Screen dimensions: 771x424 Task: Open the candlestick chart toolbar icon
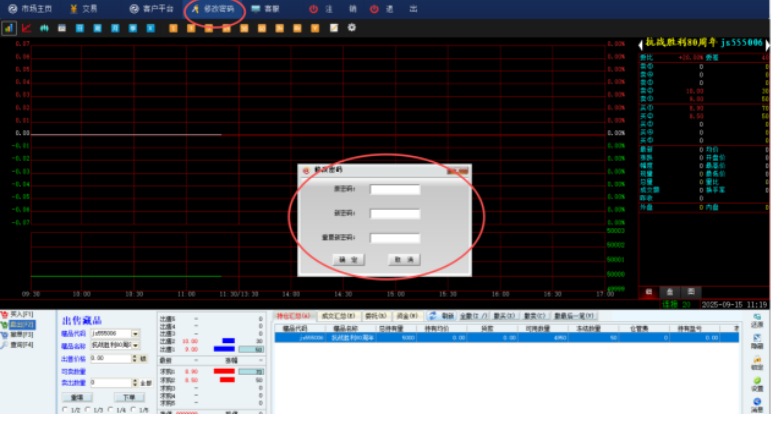[44, 27]
